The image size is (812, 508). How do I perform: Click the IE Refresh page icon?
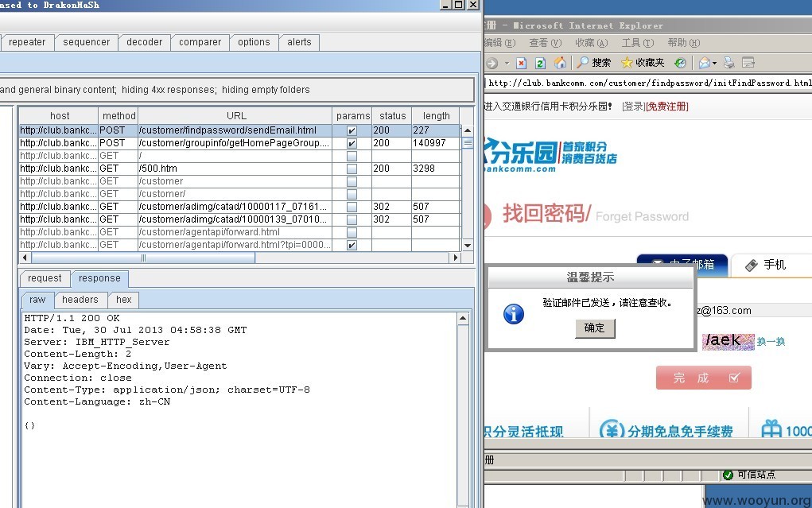pyautogui.click(x=540, y=63)
